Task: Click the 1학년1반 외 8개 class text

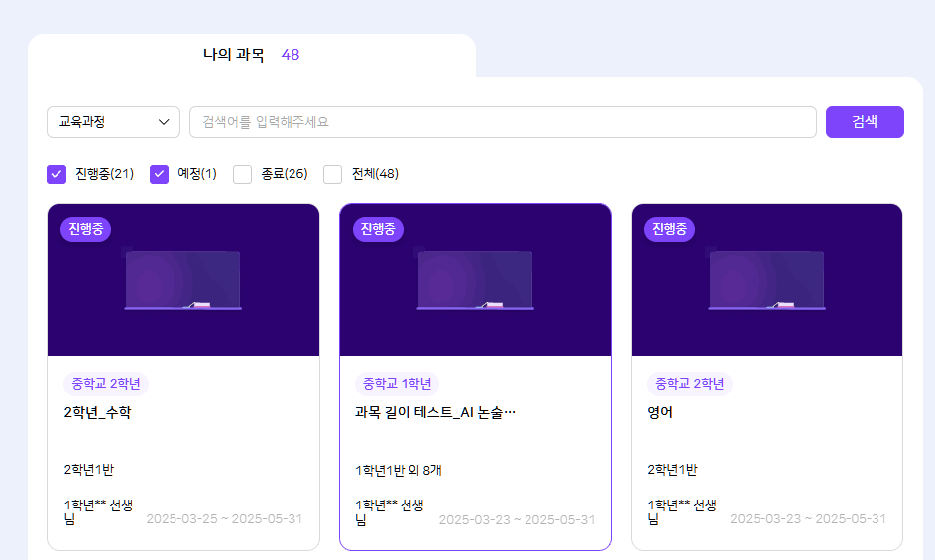Action: [399, 470]
